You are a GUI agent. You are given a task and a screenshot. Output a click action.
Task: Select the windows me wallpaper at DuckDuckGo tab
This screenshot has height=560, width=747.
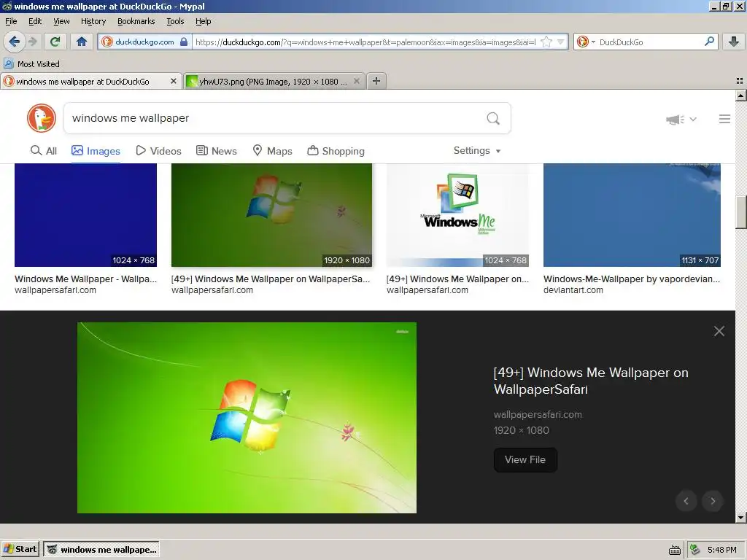(83, 82)
